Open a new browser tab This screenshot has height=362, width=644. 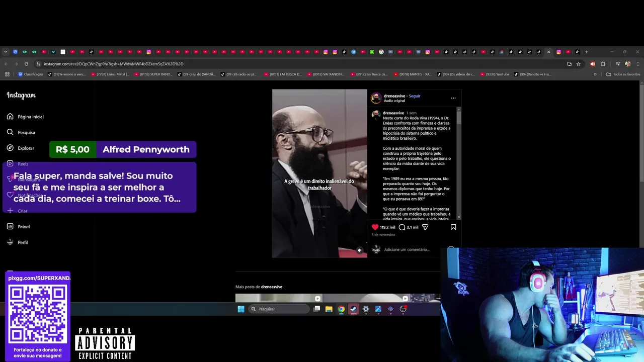(x=587, y=52)
